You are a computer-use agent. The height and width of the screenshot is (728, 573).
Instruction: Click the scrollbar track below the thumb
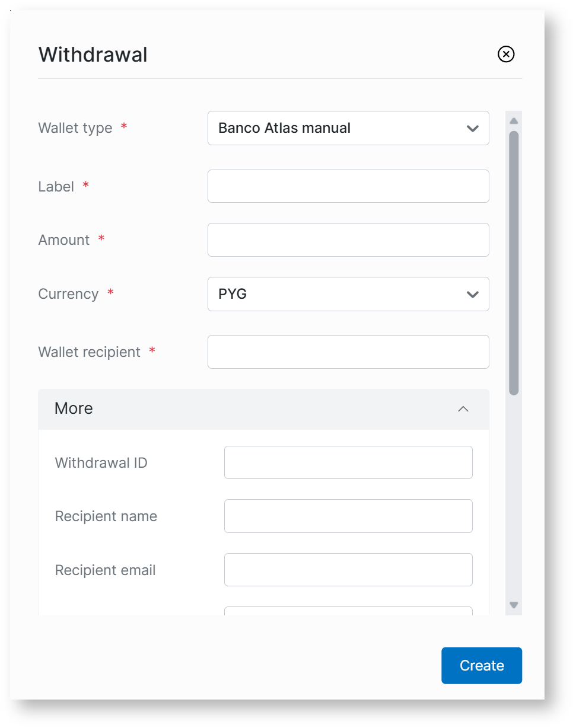(x=514, y=498)
